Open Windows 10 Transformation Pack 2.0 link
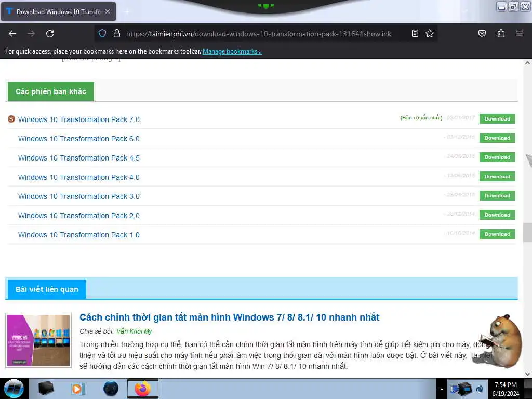 point(79,216)
